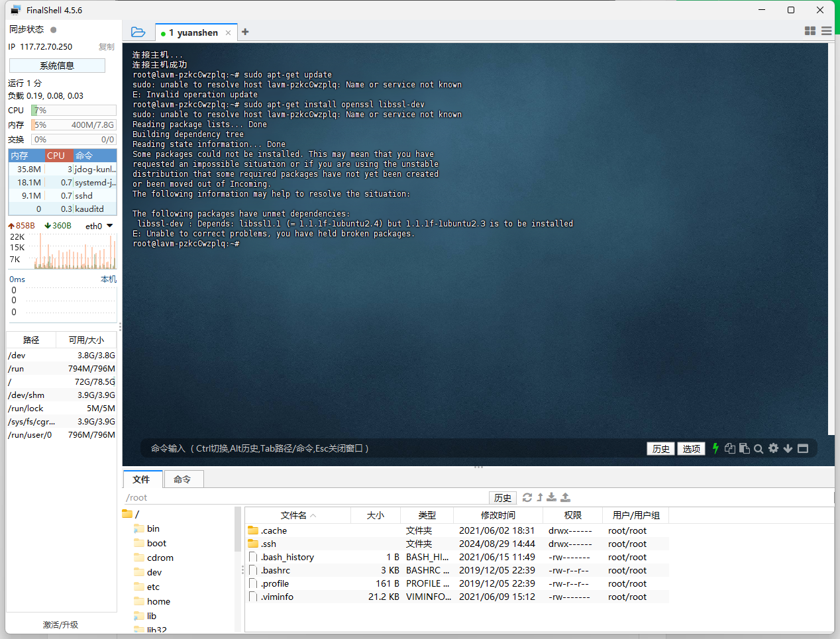This screenshot has height=639, width=840.
Task: Open file path 历史 button
Action: click(x=503, y=497)
